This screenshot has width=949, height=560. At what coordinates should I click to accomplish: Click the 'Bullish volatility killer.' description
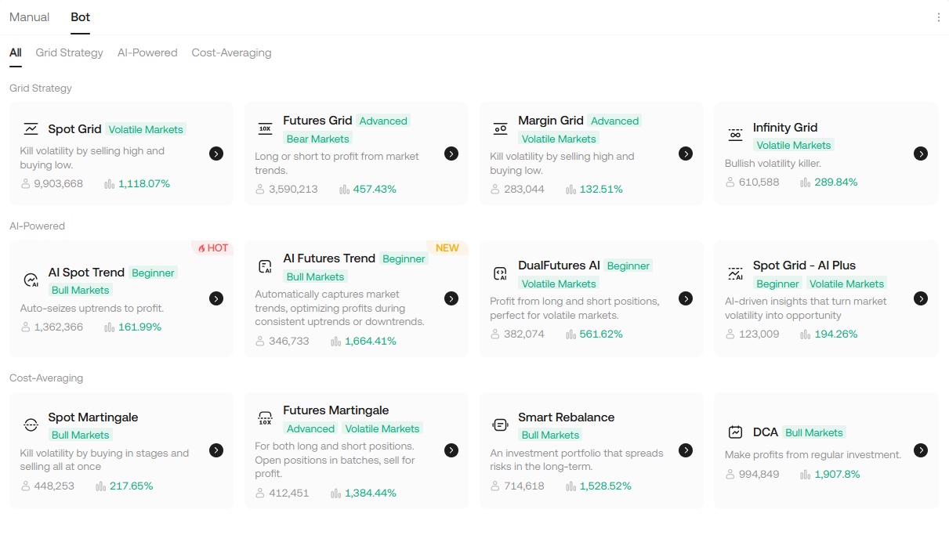tap(773, 164)
